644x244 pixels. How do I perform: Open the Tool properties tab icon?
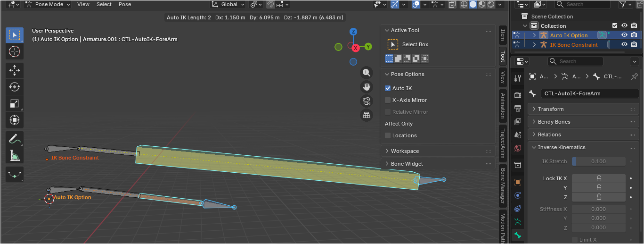[x=518, y=78]
